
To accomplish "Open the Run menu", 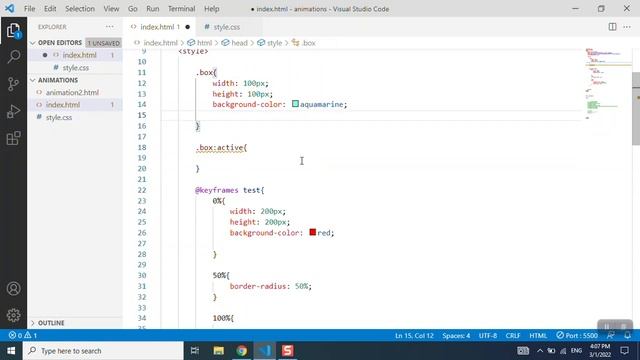I will 153,9.
